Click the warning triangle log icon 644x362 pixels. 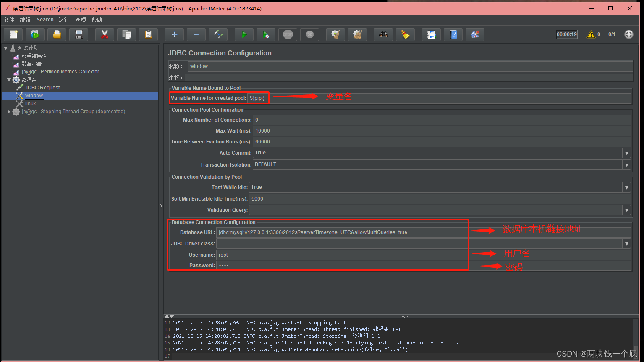[591, 34]
